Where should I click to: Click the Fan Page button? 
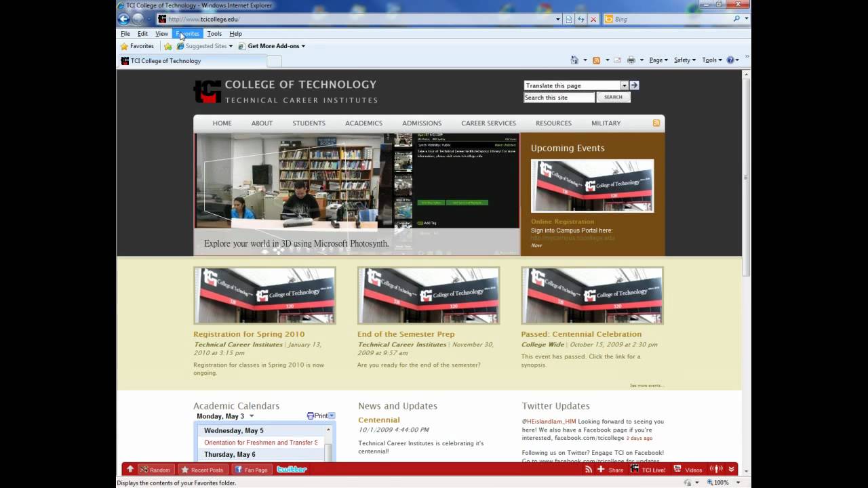(252, 469)
